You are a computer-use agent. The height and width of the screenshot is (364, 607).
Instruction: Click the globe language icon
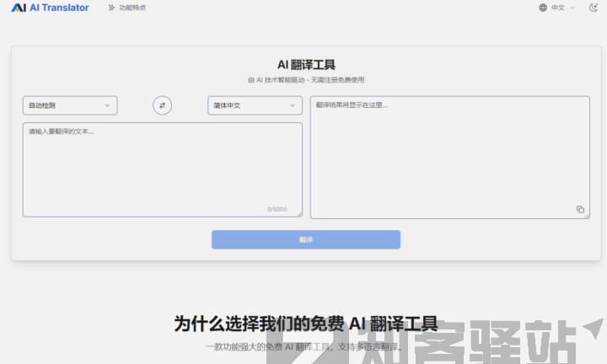[543, 8]
